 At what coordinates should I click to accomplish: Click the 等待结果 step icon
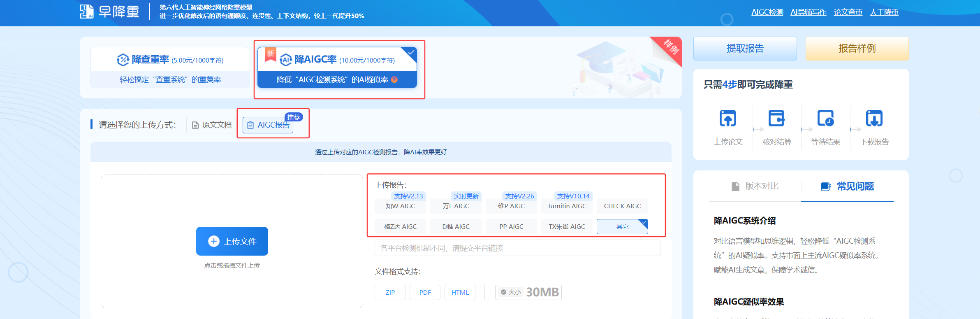pos(825,119)
